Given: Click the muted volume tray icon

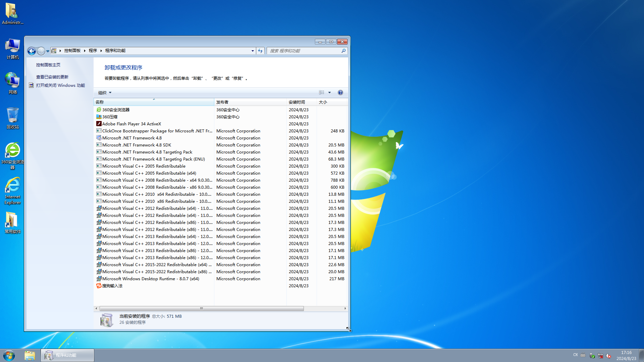Looking at the screenshot, I should [x=608, y=356].
